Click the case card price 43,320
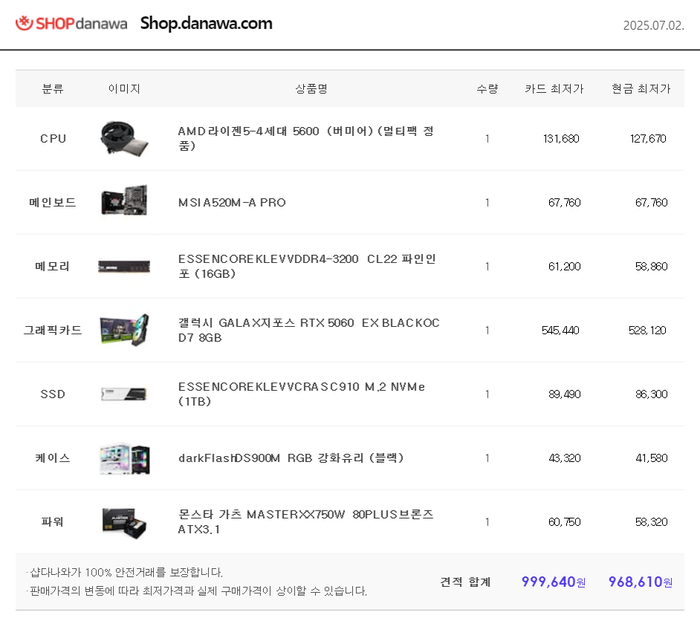 564,458
